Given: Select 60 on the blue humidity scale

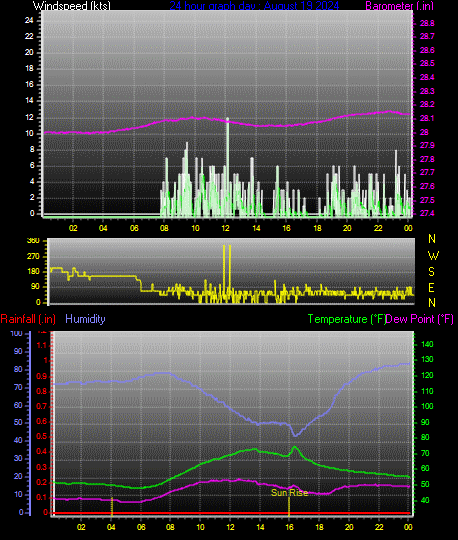Looking at the screenshot, I should tap(18, 405).
